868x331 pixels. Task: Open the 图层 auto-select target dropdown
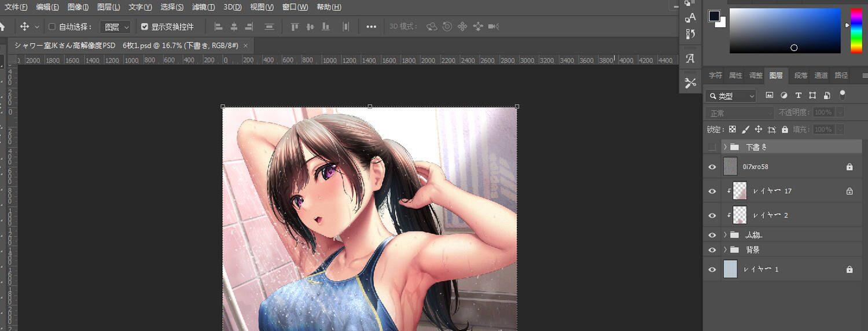pyautogui.click(x=116, y=27)
